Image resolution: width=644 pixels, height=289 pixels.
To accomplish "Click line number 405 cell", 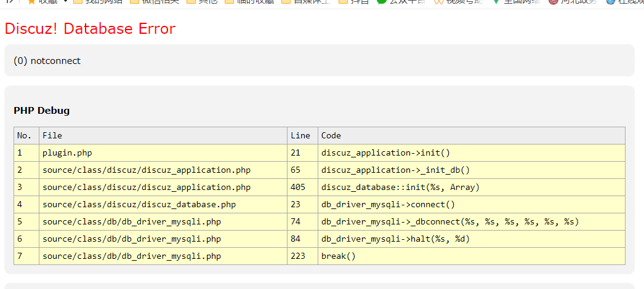I will pyautogui.click(x=299, y=187).
